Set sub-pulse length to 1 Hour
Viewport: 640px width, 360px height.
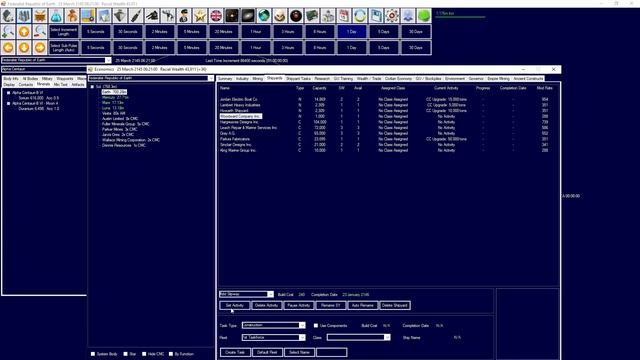[256, 47]
